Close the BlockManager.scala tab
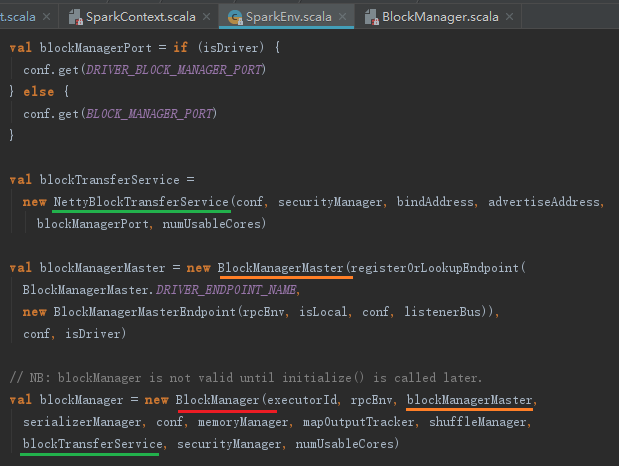Viewport: 619px width, 466px height. pyautogui.click(x=510, y=17)
